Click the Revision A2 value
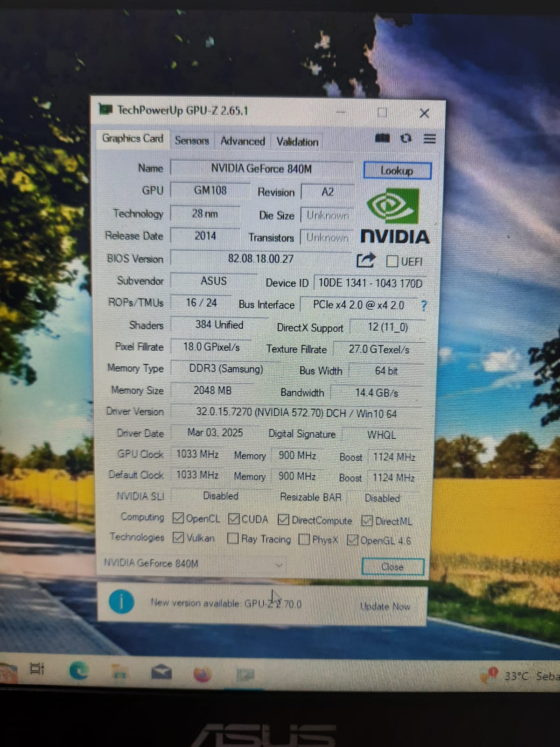The image size is (560, 747). click(x=328, y=192)
